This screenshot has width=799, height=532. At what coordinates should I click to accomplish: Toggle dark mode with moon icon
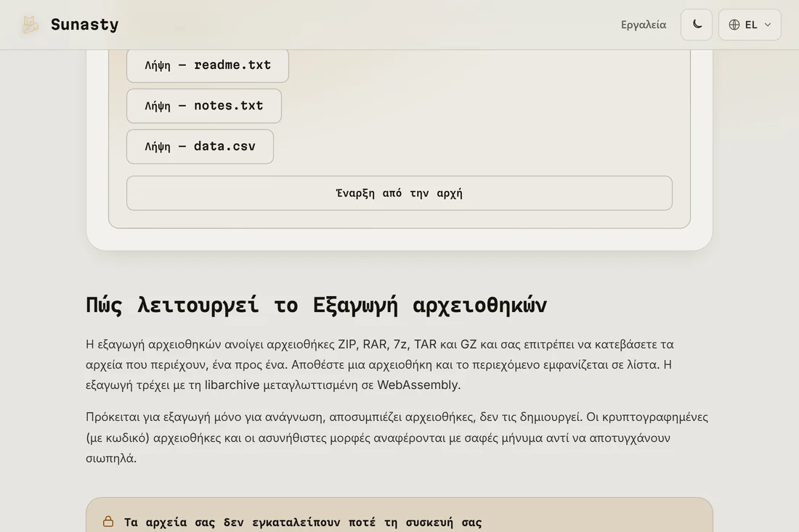click(697, 25)
